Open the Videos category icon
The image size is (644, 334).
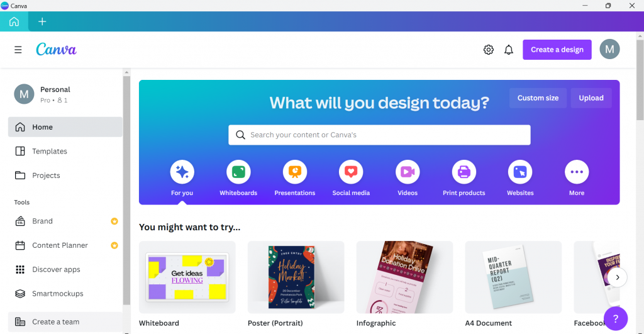point(408,172)
